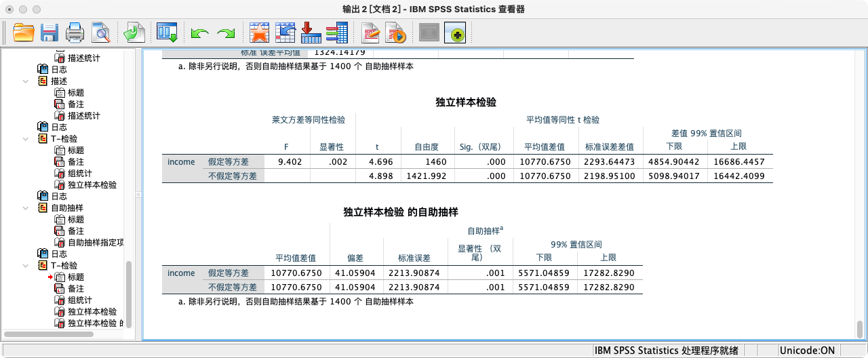The image size is (868, 358).
Task: Click the 自由度 value 1421.992 cell
Action: (428, 176)
